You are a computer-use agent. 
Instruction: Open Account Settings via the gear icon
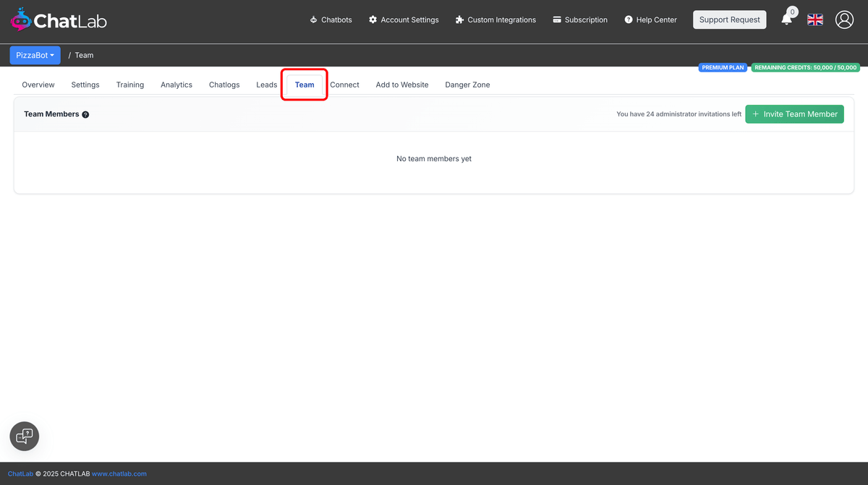tap(373, 20)
